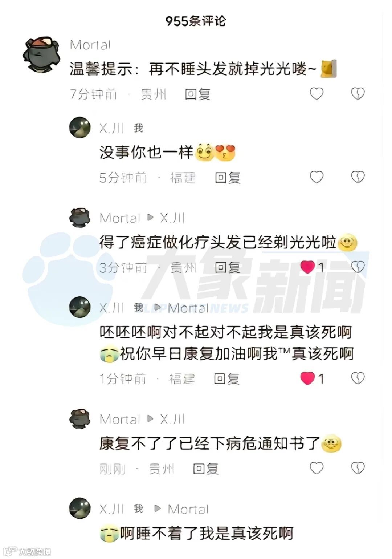Open X.川 username on the last comment

(112, 509)
